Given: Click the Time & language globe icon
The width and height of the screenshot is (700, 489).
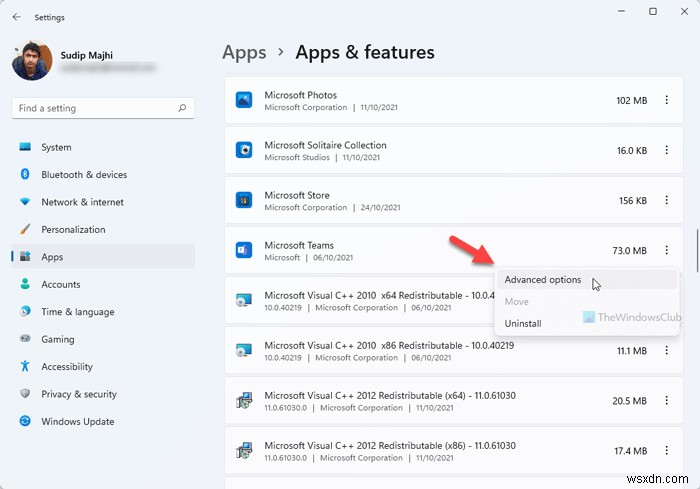Looking at the screenshot, I should tap(25, 311).
